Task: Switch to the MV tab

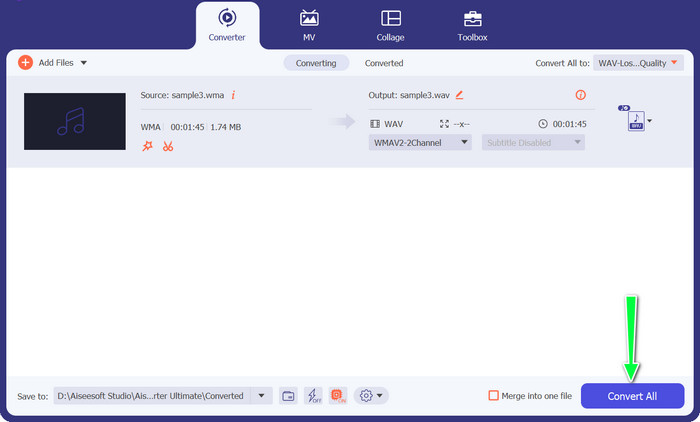Action: coord(309,25)
